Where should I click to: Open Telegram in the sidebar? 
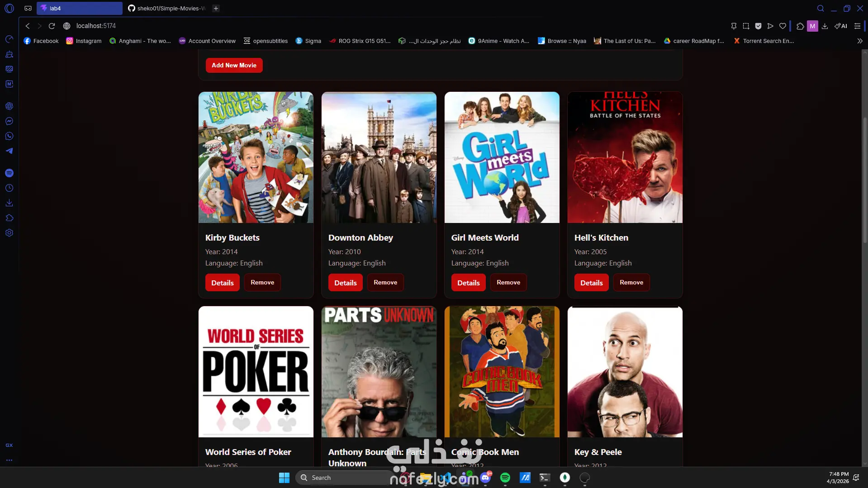coord(9,151)
